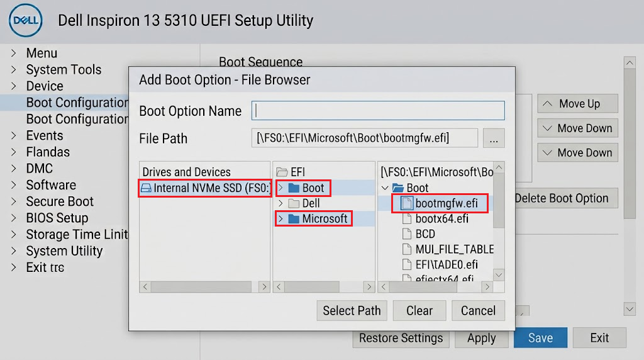Expand the Menu sidebar entry
Image resolution: width=644 pixels, height=360 pixels.
(x=14, y=53)
